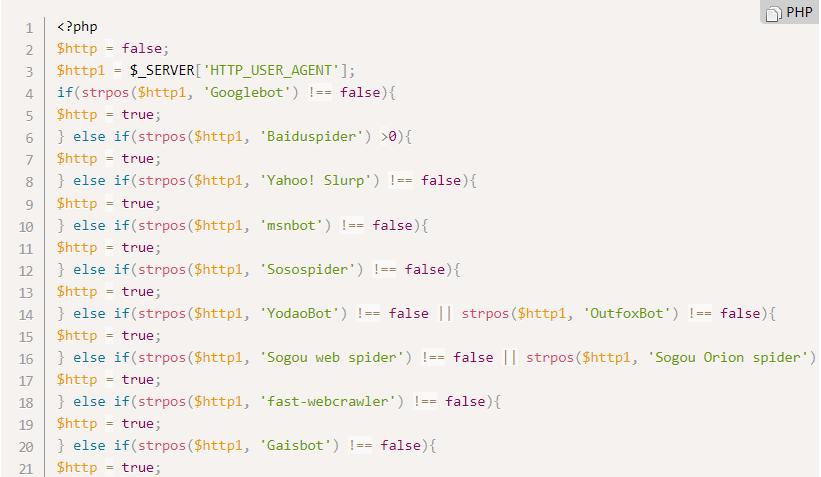Click the 'OutfoxBot' string on line 14

[x=627, y=314]
